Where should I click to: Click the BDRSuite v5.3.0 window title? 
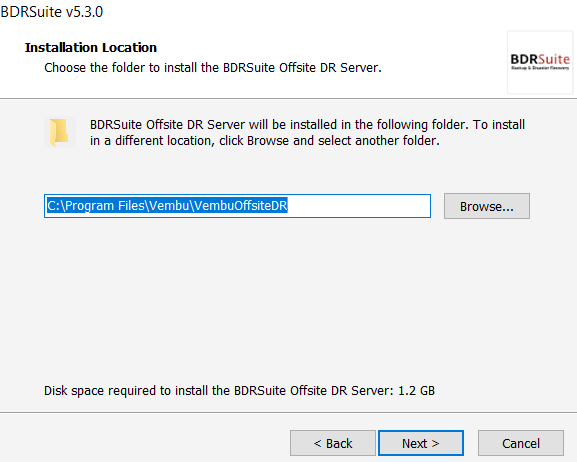[x=52, y=12]
